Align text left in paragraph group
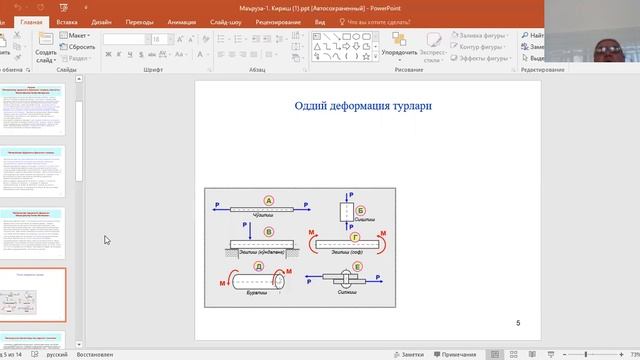 click(221, 54)
